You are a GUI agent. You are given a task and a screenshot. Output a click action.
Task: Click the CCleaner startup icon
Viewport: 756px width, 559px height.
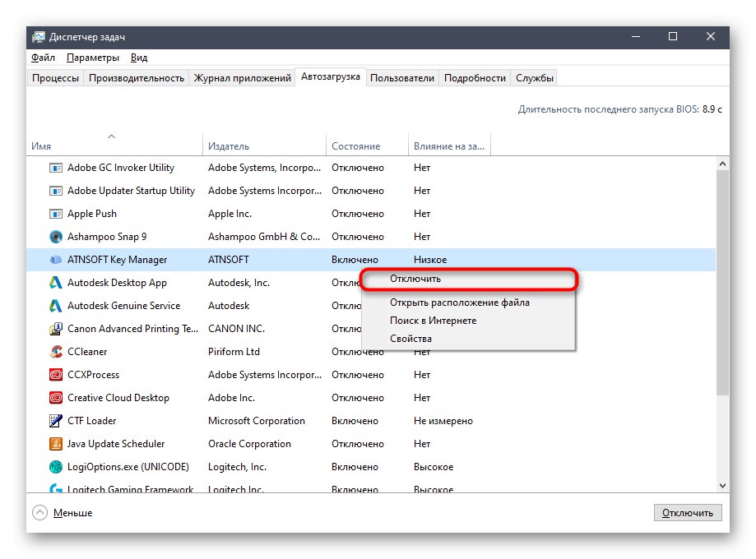click(x=56, y=352)
